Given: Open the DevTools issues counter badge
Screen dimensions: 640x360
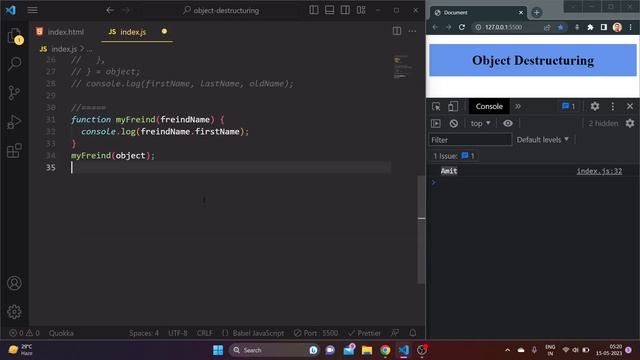Looking at the screenshot, I should [568, 107].
